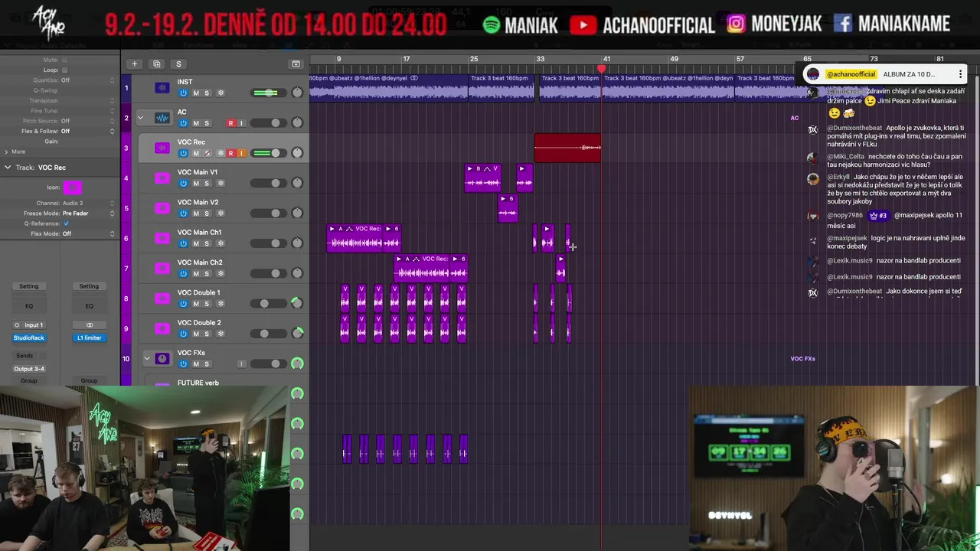Adjust the VOC Rec track volume slider
The height and width of the screenshot is (551, 980).
point(269,153)
